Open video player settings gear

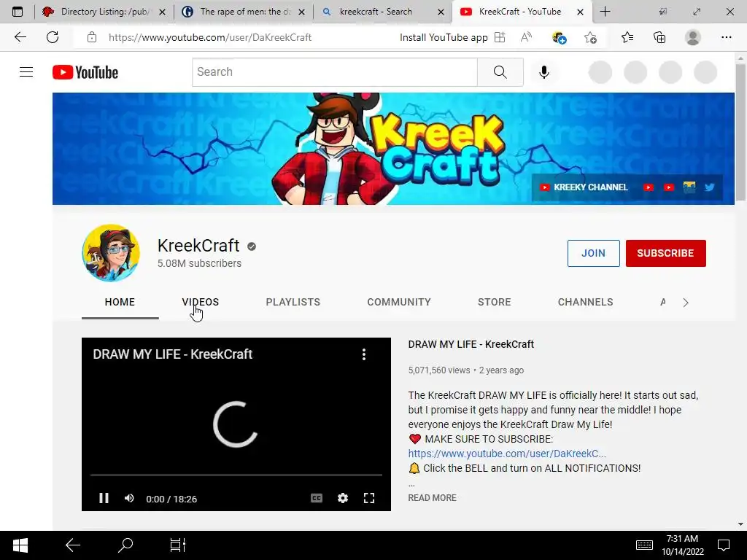click(x=343, y=498)
